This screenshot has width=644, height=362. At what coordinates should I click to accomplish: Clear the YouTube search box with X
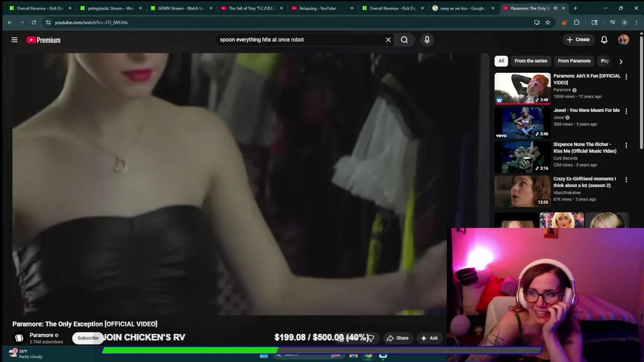click(x=388, y=40)
